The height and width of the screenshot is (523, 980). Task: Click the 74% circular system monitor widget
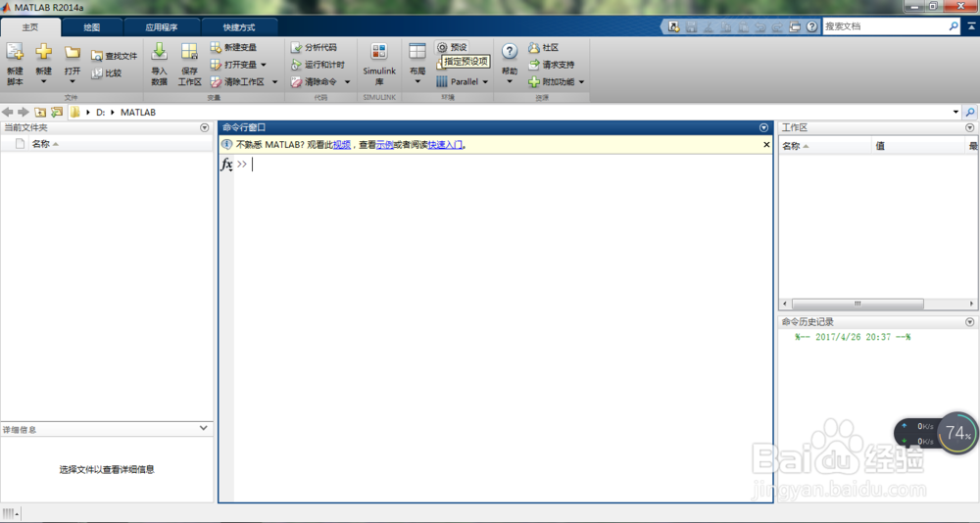pyautogui.click(x=957, y=432)
